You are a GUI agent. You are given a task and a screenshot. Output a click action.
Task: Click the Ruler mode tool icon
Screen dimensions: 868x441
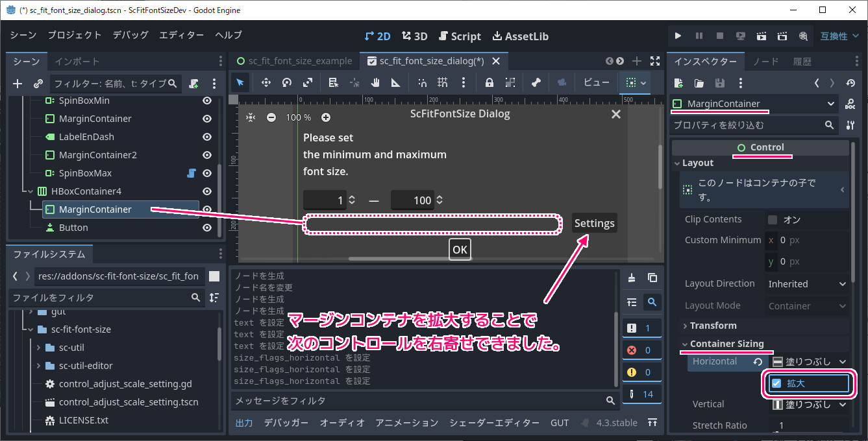395,82
